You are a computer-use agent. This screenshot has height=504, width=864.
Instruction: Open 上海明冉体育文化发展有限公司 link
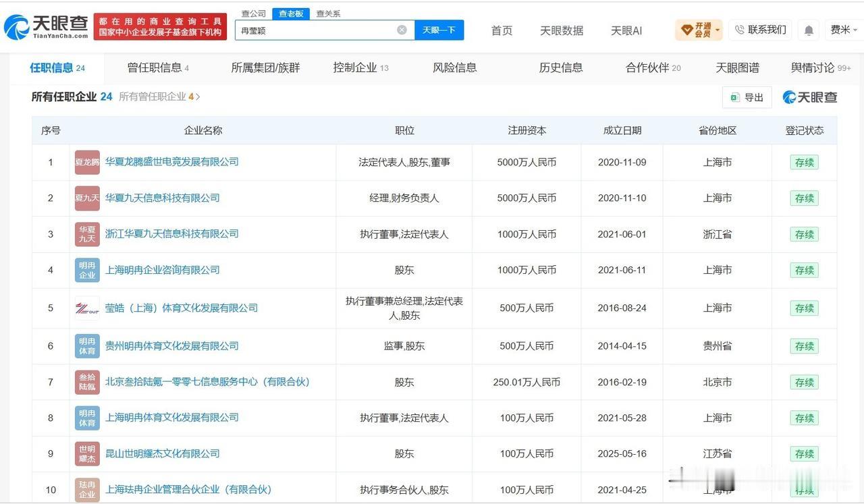[172, 417]
